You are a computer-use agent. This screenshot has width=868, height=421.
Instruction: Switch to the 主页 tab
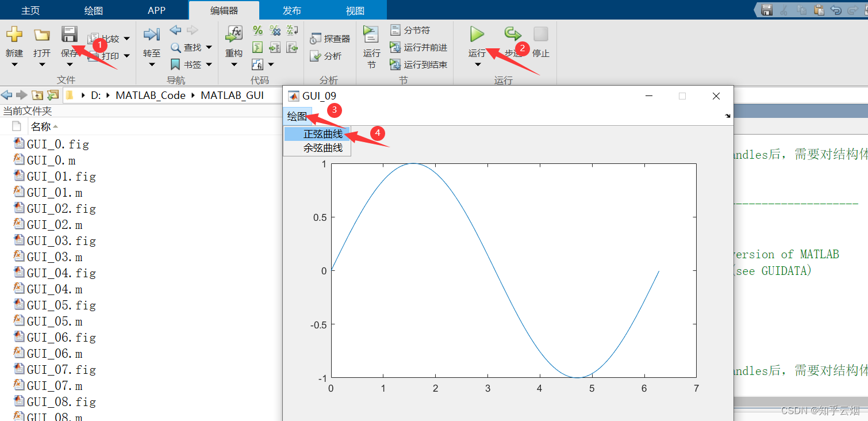(30, 10)
